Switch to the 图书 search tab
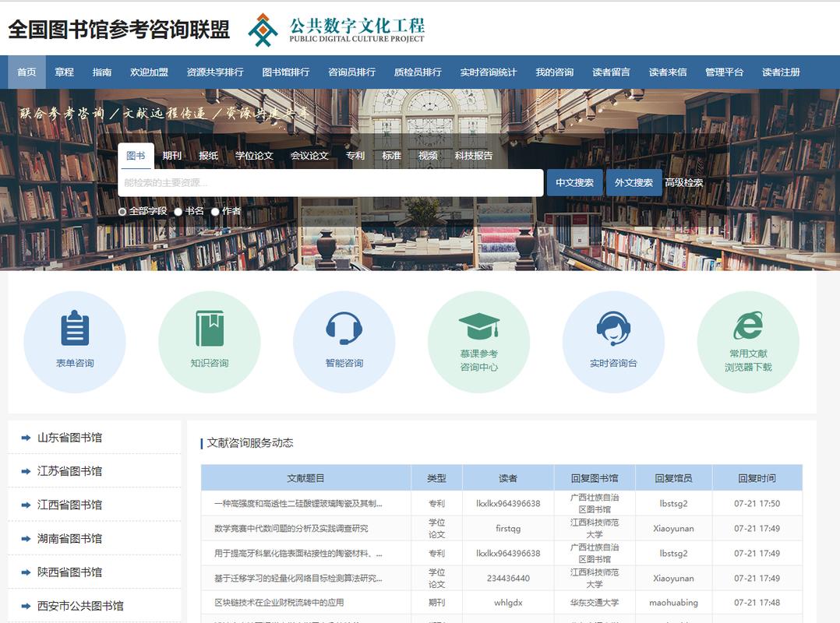 [x=136, y=156]
